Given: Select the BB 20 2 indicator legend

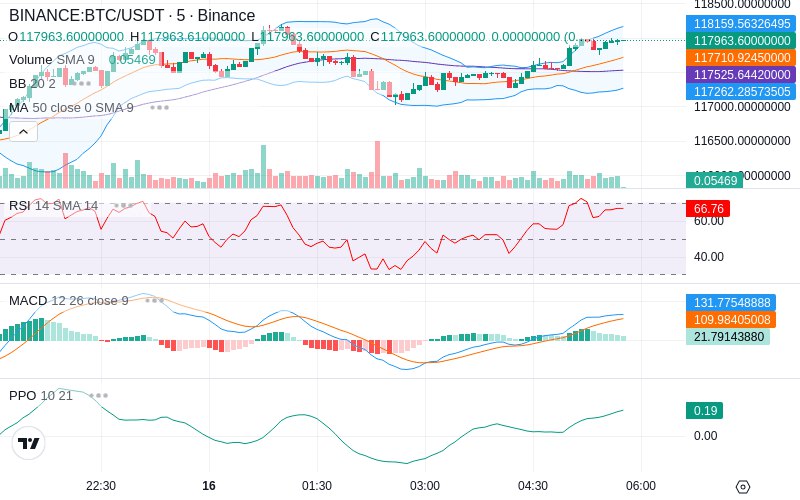Looking at the screenshot, I should pyautogui.click(x=32, y=83).
